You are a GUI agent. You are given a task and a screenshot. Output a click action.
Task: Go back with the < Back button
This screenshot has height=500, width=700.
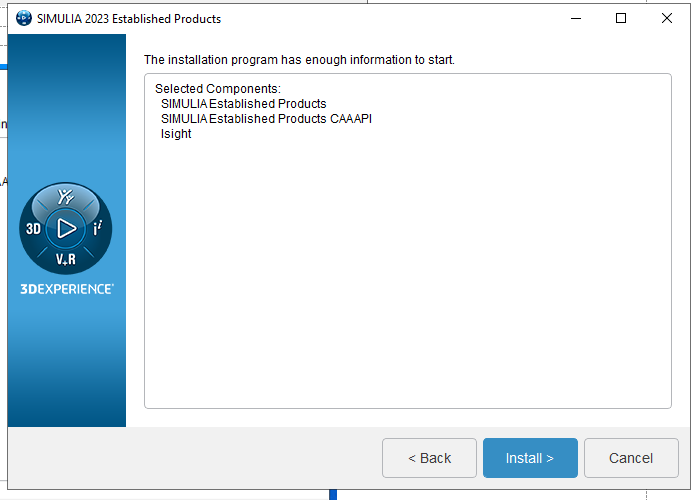click(x=429, y=458)
